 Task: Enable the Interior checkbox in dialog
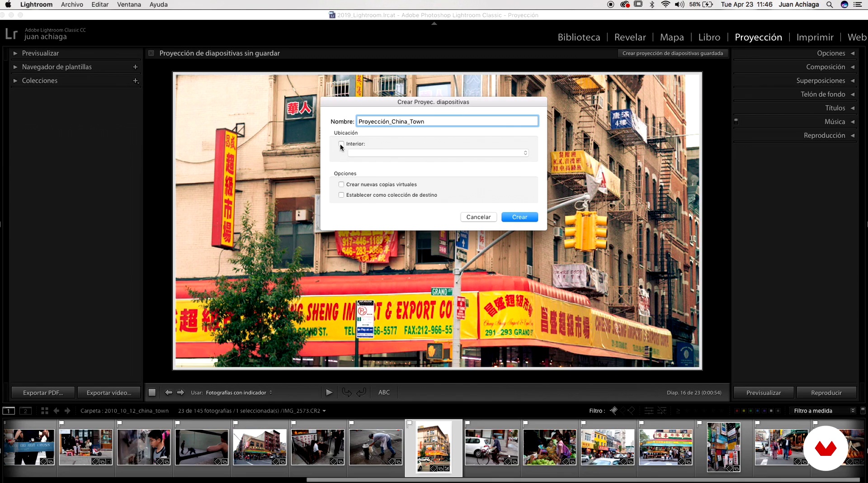pyautogui.click(x=341, y=144)
